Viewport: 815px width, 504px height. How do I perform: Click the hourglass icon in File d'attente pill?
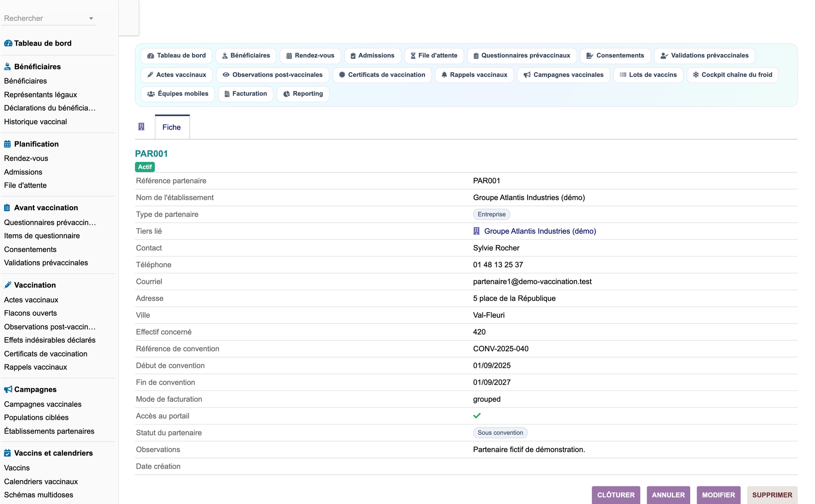pos(413,56)
